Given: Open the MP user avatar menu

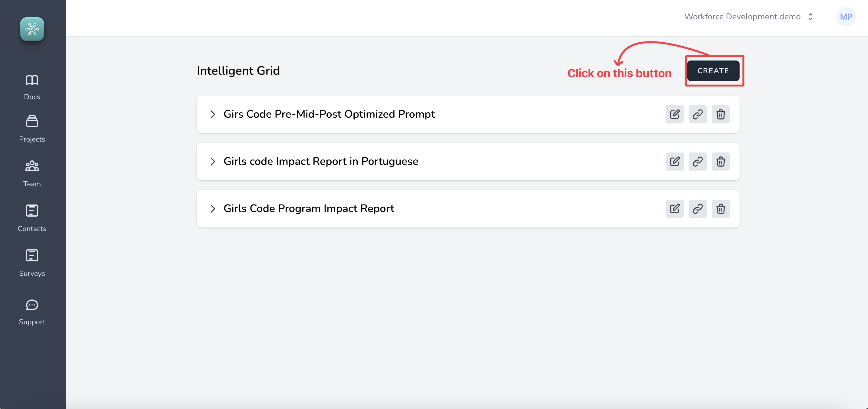Looking at the screenshot, I should click(846, 17).
